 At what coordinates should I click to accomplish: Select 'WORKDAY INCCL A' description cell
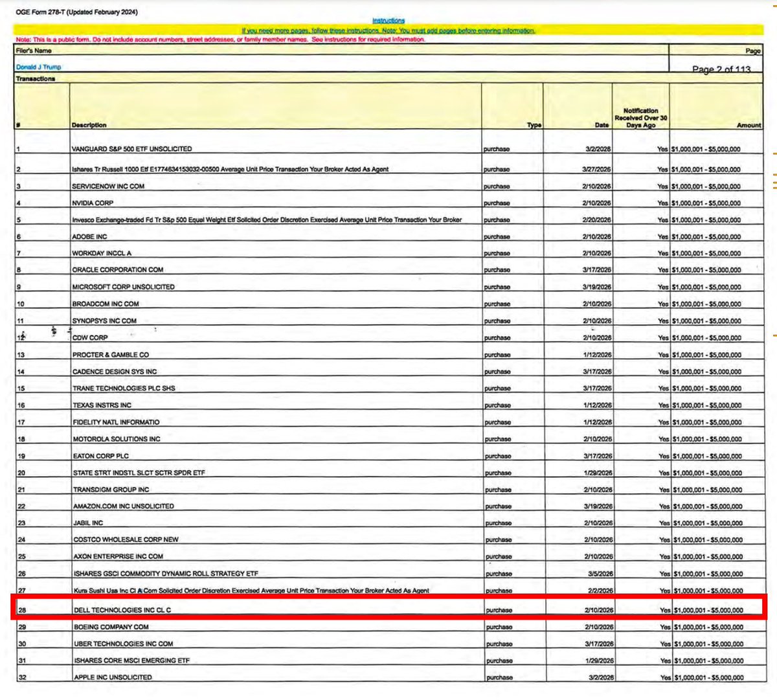(x=102, y=253)
